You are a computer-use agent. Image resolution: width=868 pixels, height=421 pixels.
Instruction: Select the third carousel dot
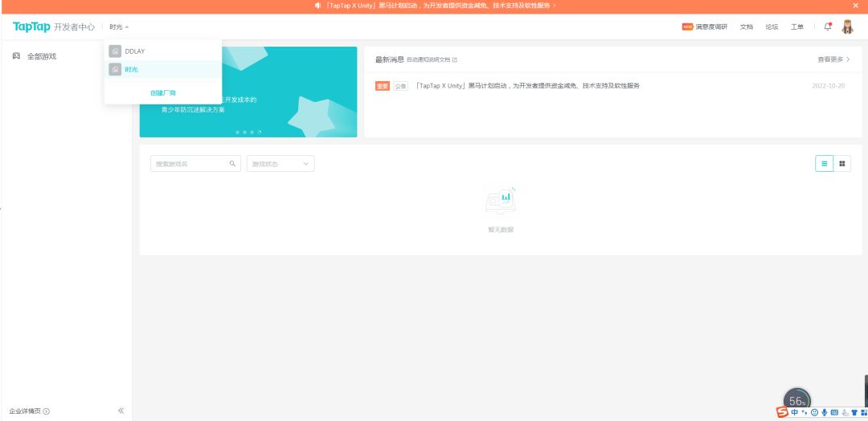[252, 133]
